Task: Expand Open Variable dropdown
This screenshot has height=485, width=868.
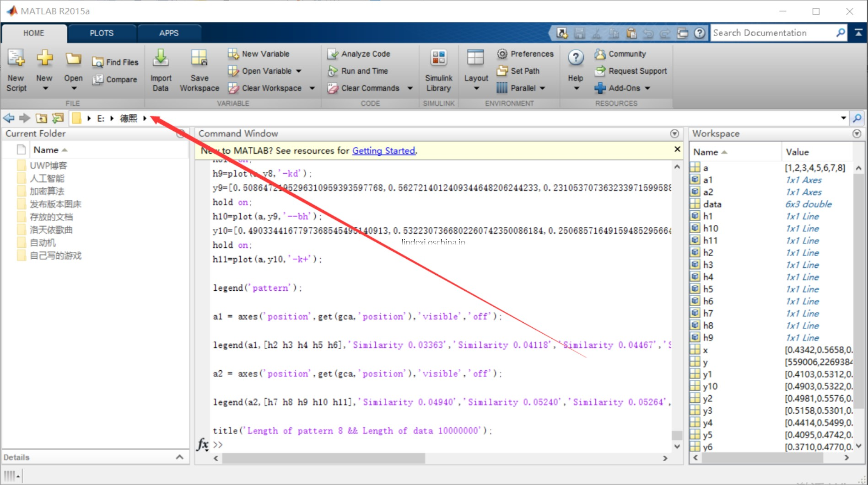Action: pyautogui.click(x=298, y=71)
